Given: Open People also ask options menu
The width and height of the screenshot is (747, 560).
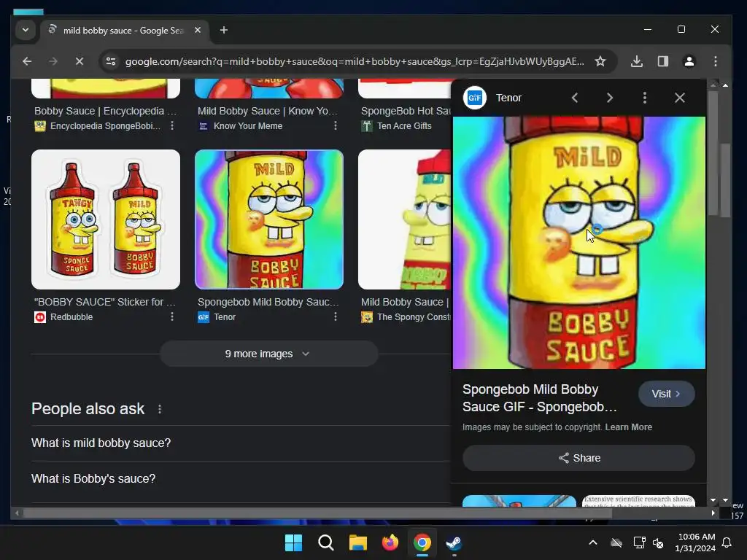Looking at the screenshot, I should pos(160,409).
